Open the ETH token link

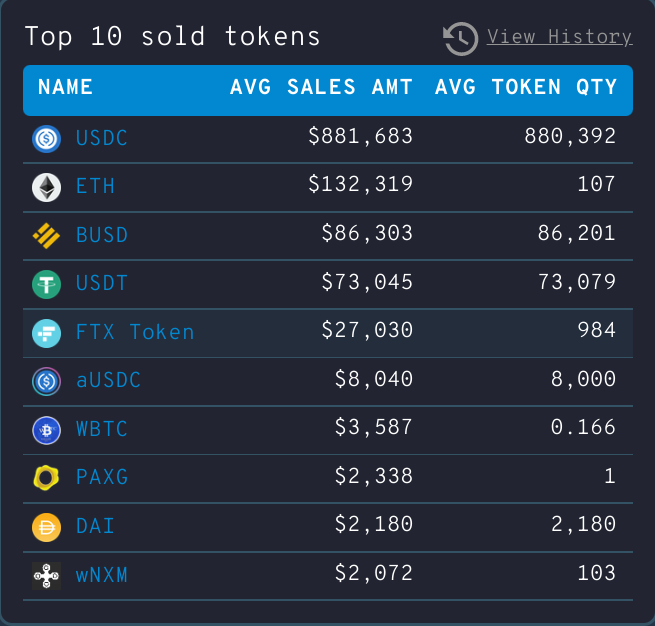95,186
